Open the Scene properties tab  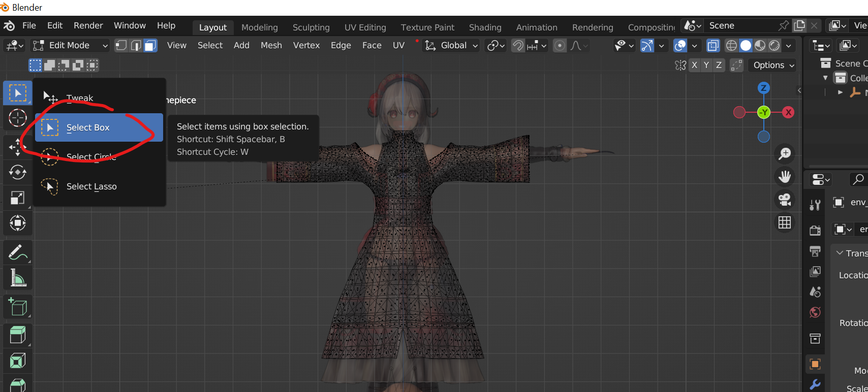point(815,292)
